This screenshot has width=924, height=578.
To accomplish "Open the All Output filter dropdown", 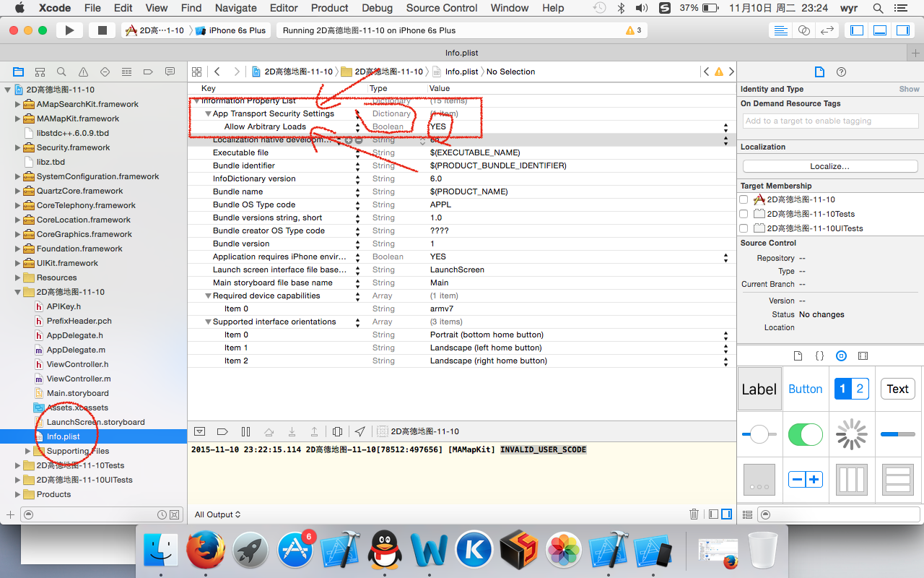I will pos(217,514).
